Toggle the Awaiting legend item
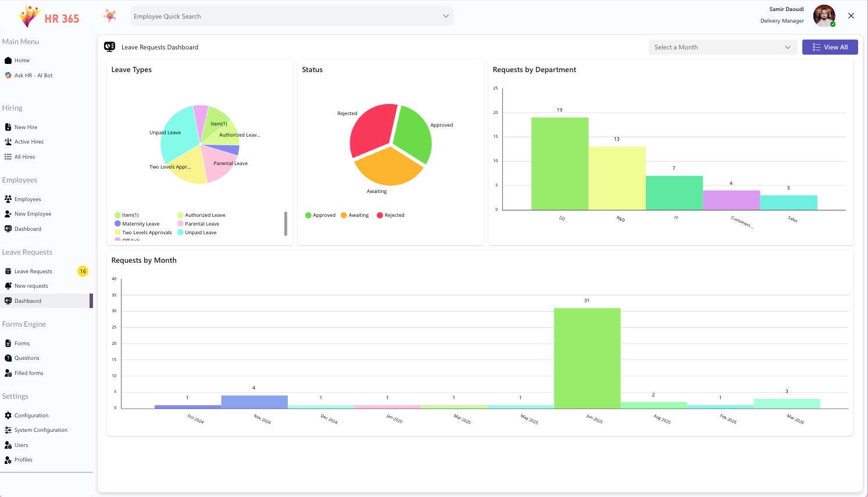The width and height of the screenshot is (868, 497). [x=355, y=215]
